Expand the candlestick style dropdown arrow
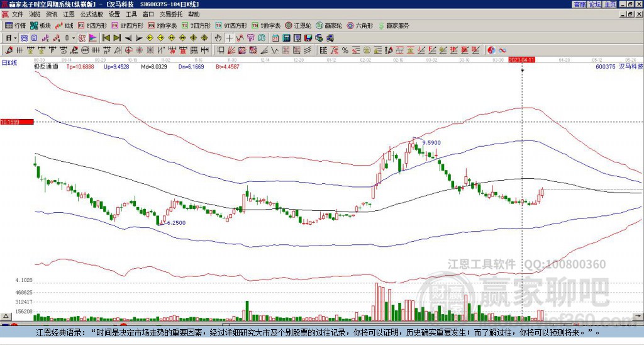This screenshot has height=345, width=644. [x=74, y=38]
